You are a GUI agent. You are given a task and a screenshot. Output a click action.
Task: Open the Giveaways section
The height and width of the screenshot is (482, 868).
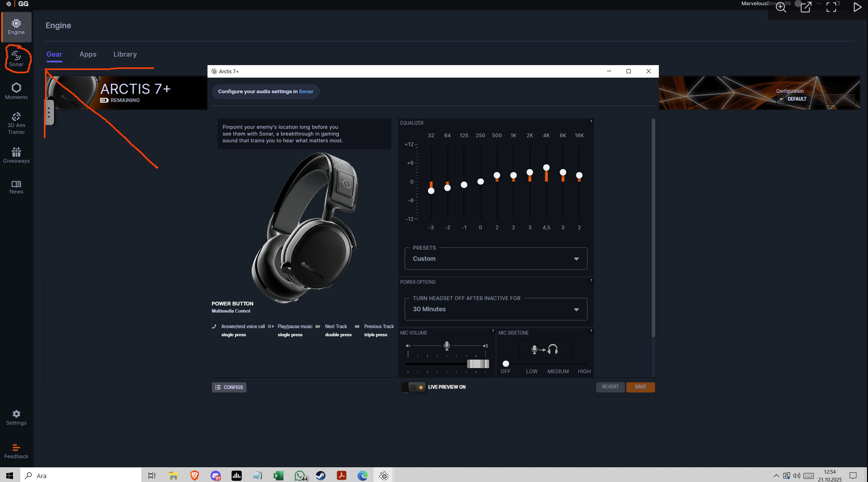pyautogui.click(x=16, y=155)
